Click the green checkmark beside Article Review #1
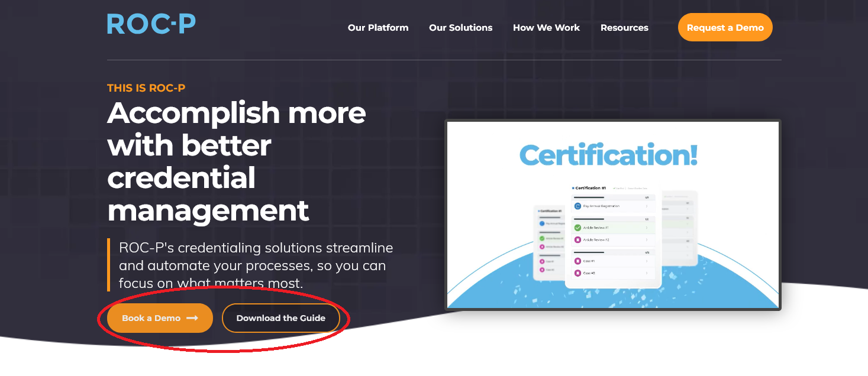The width and height of the screenshot is (868, 376). pyautogui.click(x=577, y=228)
